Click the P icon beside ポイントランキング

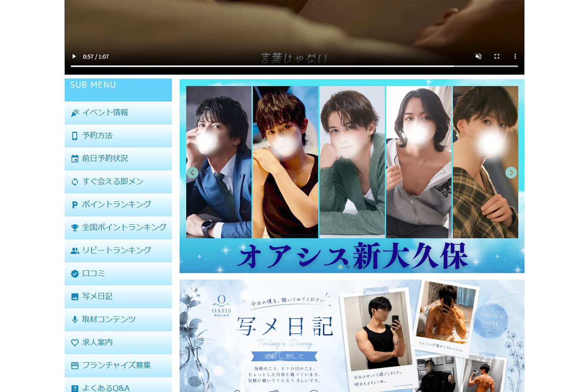click(x=75, y=205)
